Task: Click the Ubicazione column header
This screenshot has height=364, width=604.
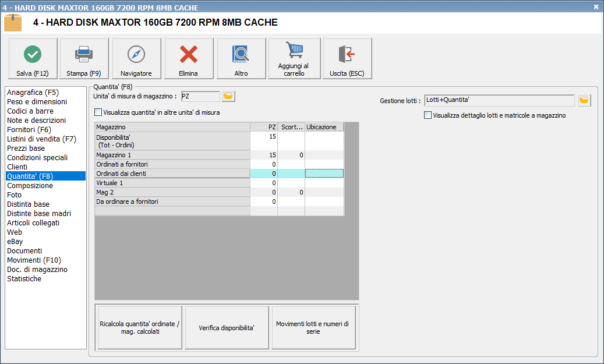Action: pos(324,127)
